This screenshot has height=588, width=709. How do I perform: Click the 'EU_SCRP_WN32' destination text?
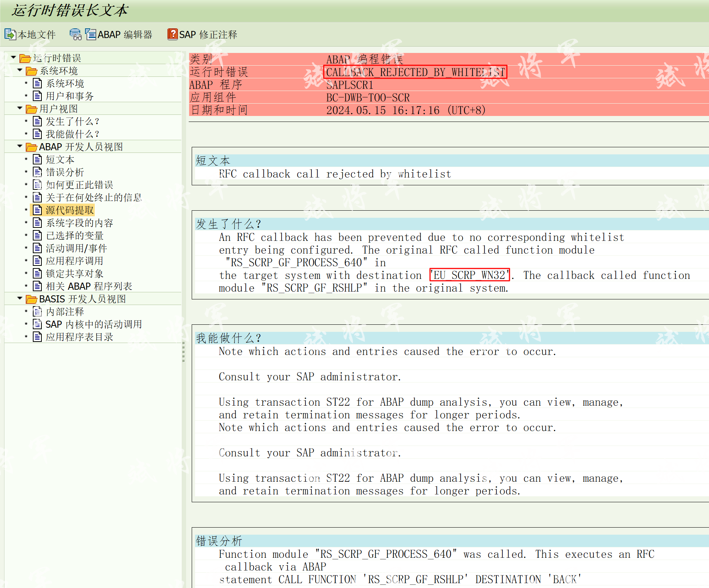click(x=470, y=275)
